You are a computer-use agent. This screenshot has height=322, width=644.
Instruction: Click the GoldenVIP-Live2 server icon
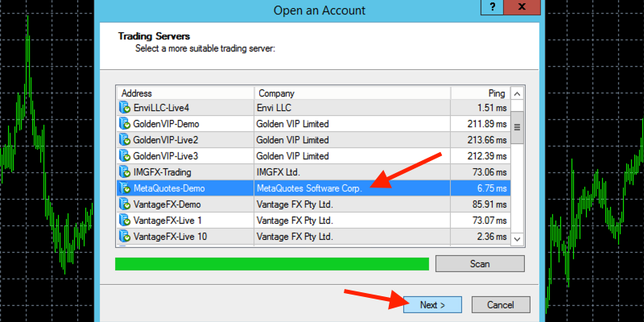point(125,139)
